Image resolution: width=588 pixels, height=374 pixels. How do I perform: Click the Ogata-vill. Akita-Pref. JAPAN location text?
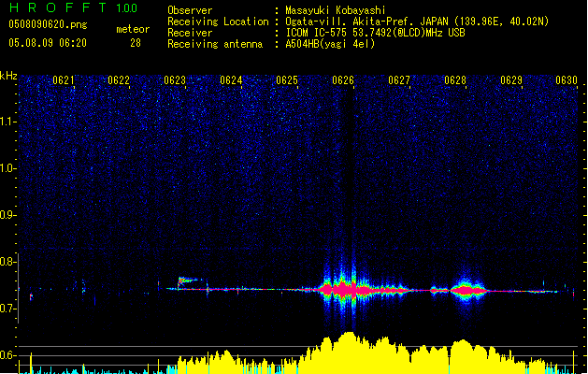417,22
